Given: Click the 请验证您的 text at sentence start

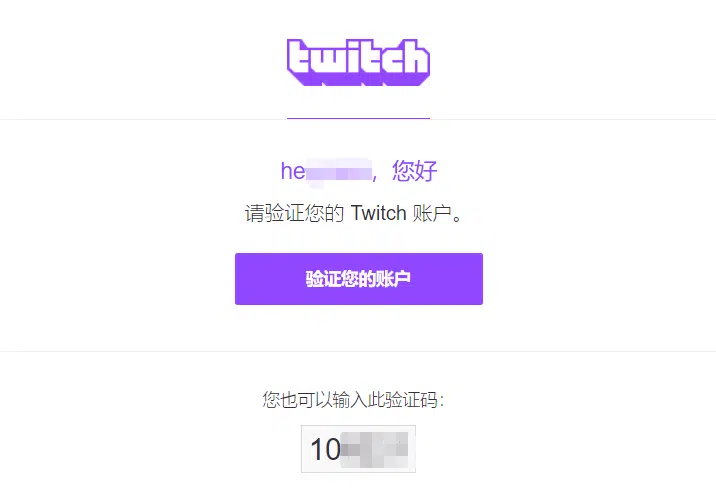Looking at the screenshot, I should pos(294,213).
